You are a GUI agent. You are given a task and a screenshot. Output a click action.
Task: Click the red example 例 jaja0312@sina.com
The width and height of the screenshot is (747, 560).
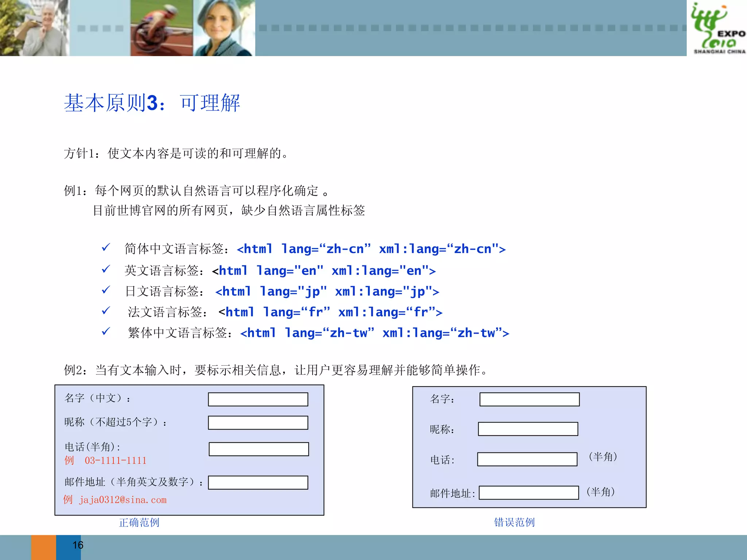tap(115, 500)
